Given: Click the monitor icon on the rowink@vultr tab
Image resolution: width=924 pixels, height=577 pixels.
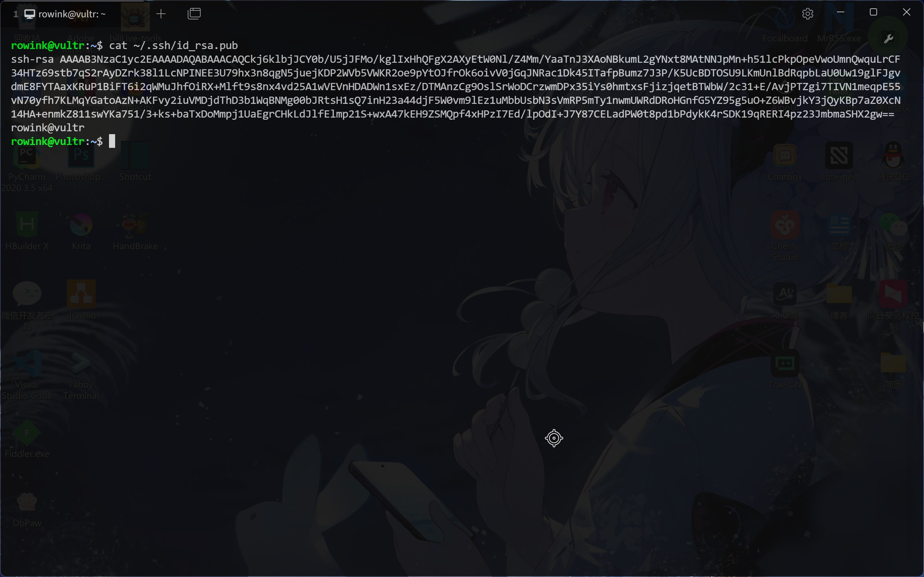Looking at the screenshot, I should pyautogui.click(x=30, y=14).
